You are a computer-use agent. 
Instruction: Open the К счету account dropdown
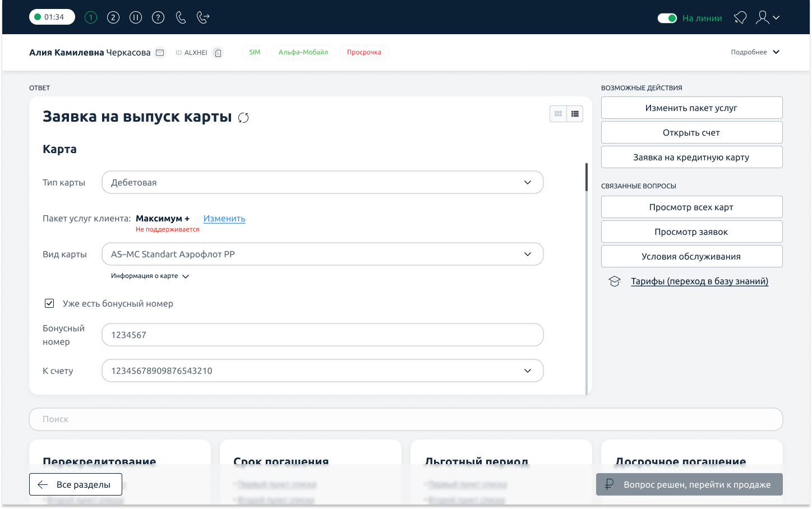pos(322,371)
